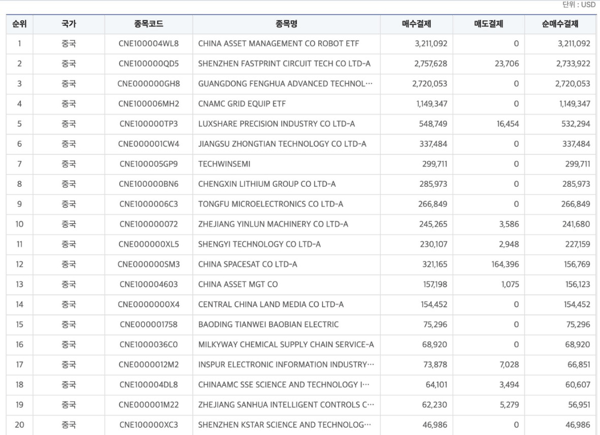This screenshot has height=435, width=600.
Task: Click stock code CNE000001M22
Action: click(148, 405)
